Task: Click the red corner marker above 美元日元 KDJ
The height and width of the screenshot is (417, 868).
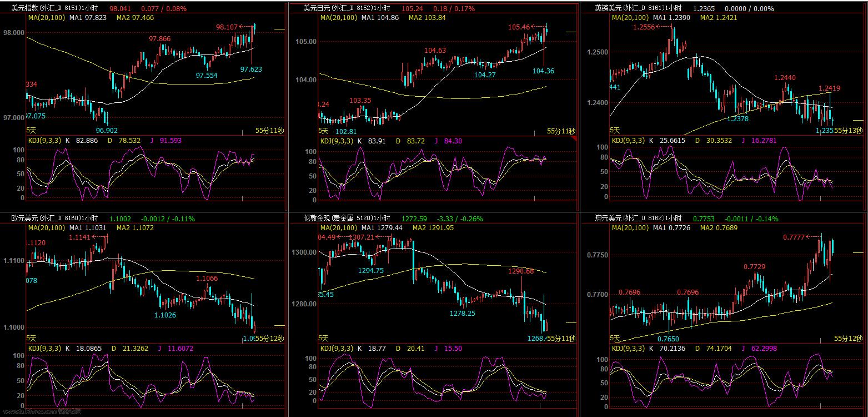Action: click(574, 138)
